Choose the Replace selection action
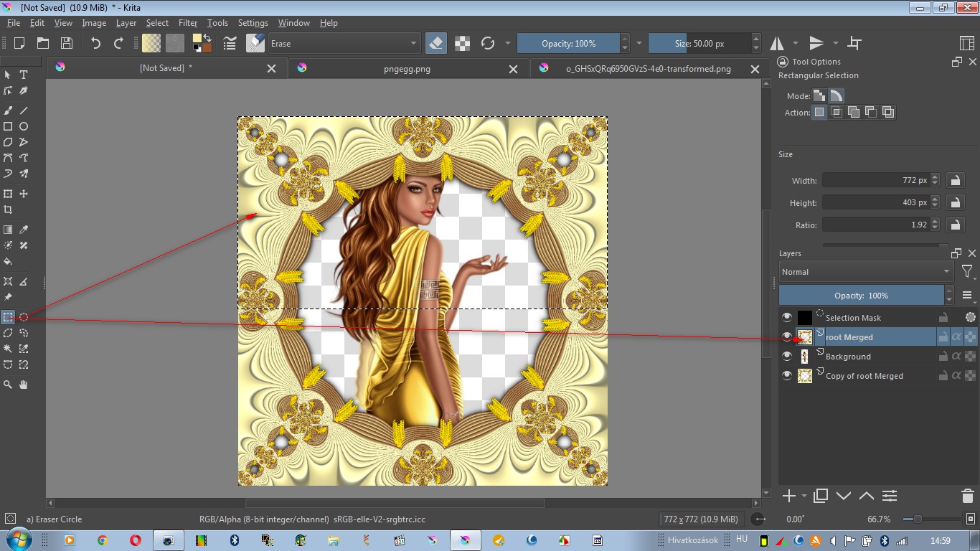980x551 pixels. pyautogui.click(x=819, y=112)
